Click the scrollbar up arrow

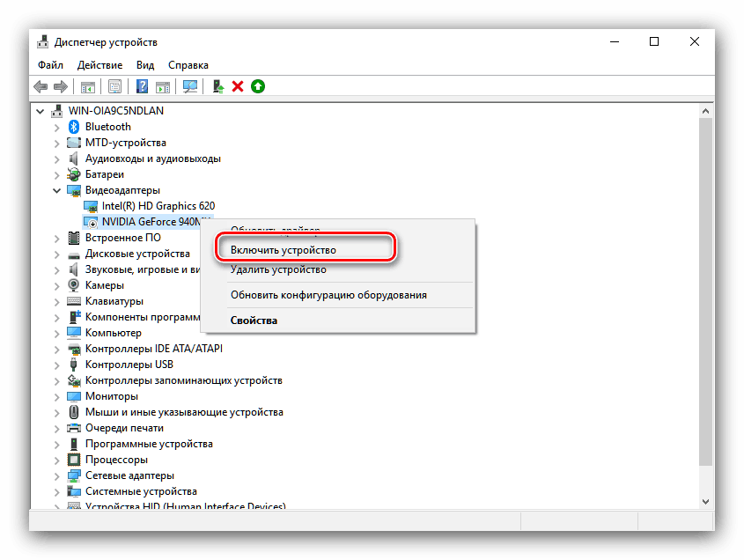[705, 111]
